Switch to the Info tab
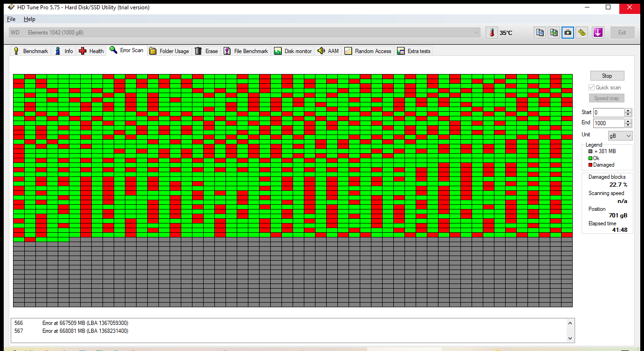The height and width of the screenshot is (351, 644). click(64, 51)
